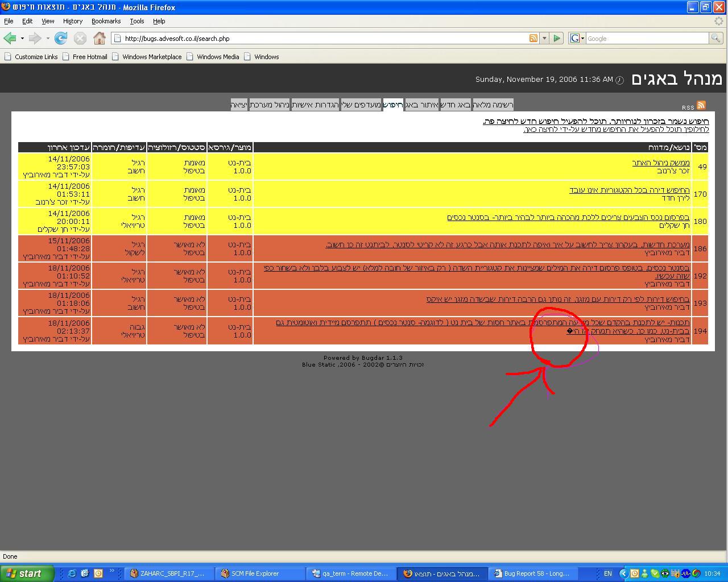Click the Home icon in toolbar

point(100,38)
